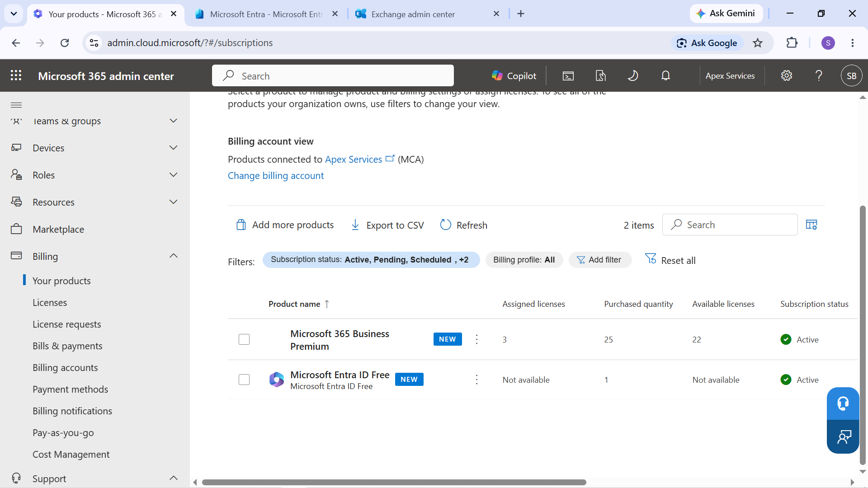
Task: Click the Marketplace bag icon
Action: 16,229
